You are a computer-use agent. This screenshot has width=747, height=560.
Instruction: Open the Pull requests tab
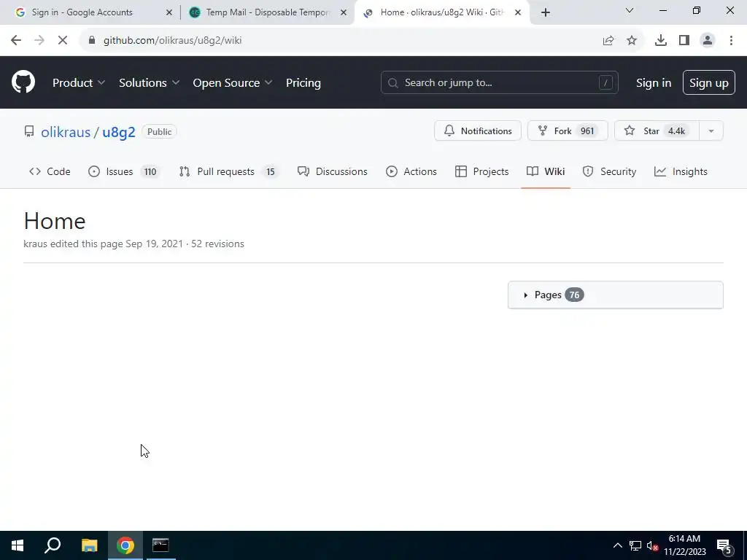pyautogui.click(x=228, y=171)
